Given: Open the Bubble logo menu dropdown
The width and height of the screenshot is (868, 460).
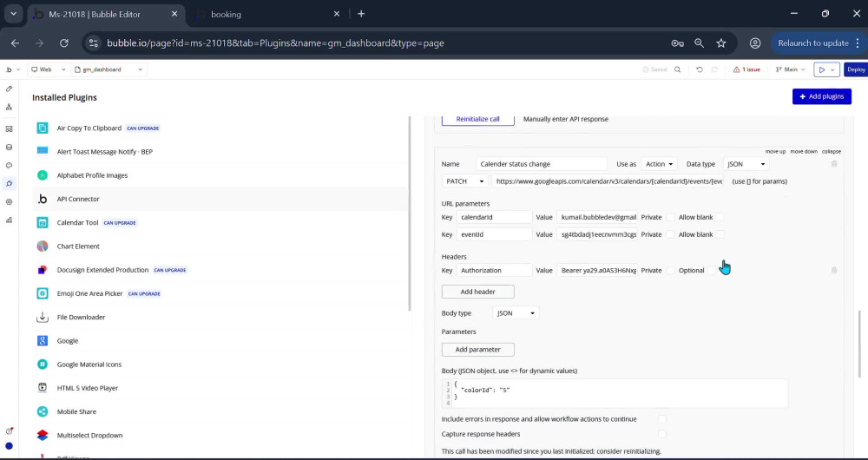Looking at the screenshot, I should 12,69.
